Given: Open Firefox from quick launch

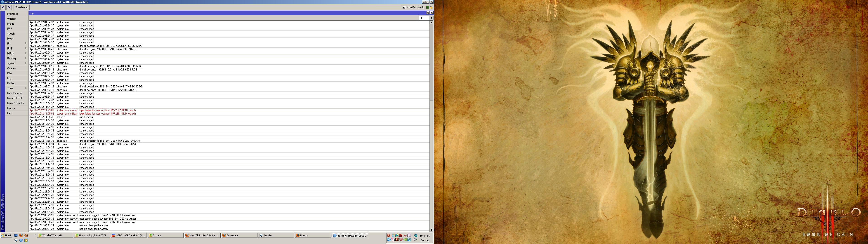Looking at the screenshot, I should pos(21,235).
